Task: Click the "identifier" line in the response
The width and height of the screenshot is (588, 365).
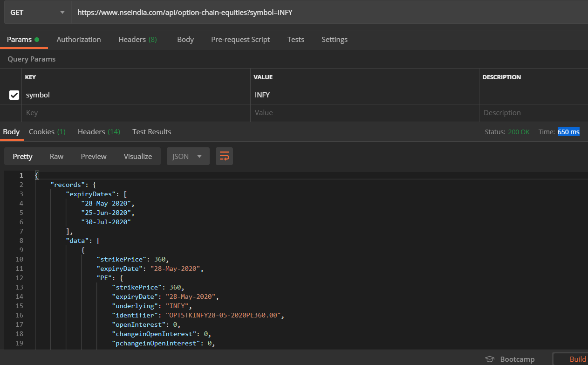Action: coord(198,315)
